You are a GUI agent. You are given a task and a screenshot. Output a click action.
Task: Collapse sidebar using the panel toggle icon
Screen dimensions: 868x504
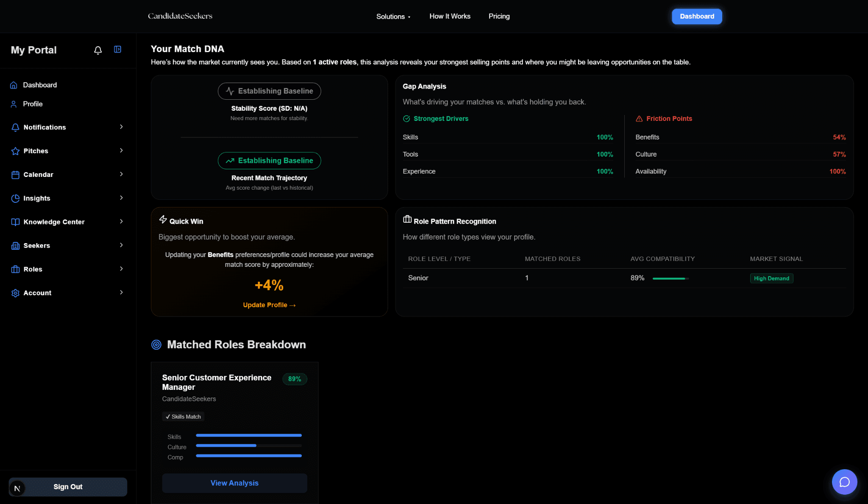coord(118,50)
